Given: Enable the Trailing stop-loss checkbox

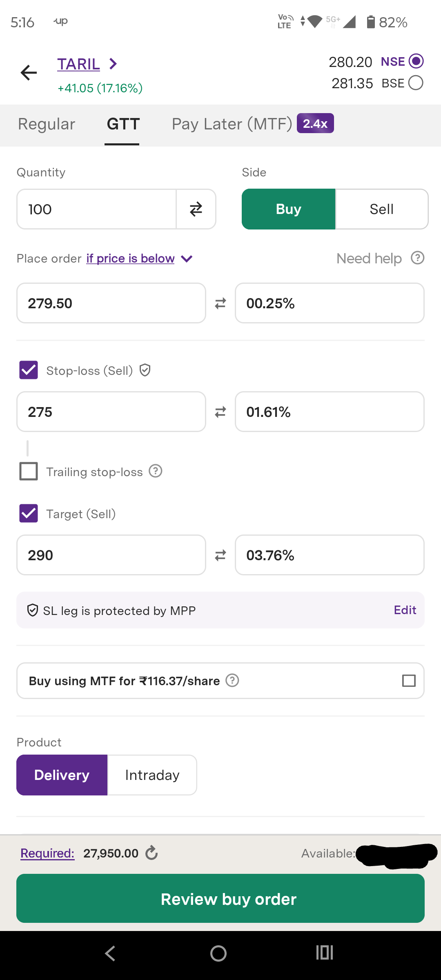Looking at the screenshot, I should [29, 471].
